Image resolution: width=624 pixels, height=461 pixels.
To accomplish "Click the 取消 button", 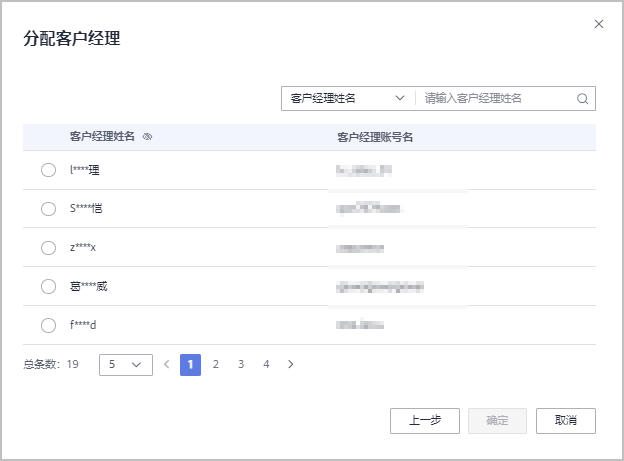I will pos(566,420).
